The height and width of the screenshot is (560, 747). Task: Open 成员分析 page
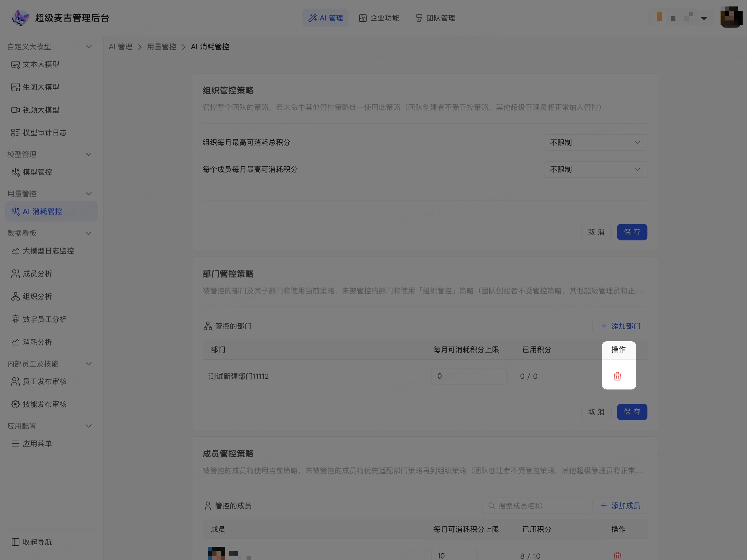pos(51,274)
